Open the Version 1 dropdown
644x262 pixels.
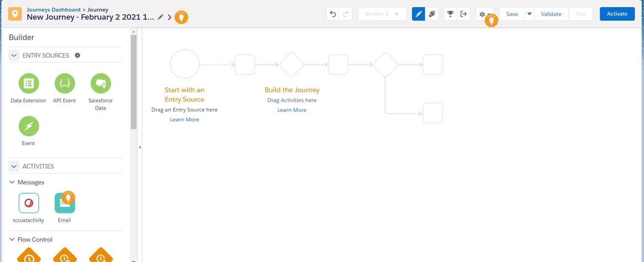point(381,14)
